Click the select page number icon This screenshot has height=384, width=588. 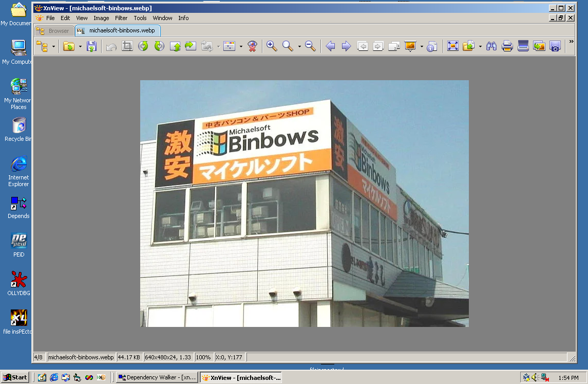tap(394, 46)
